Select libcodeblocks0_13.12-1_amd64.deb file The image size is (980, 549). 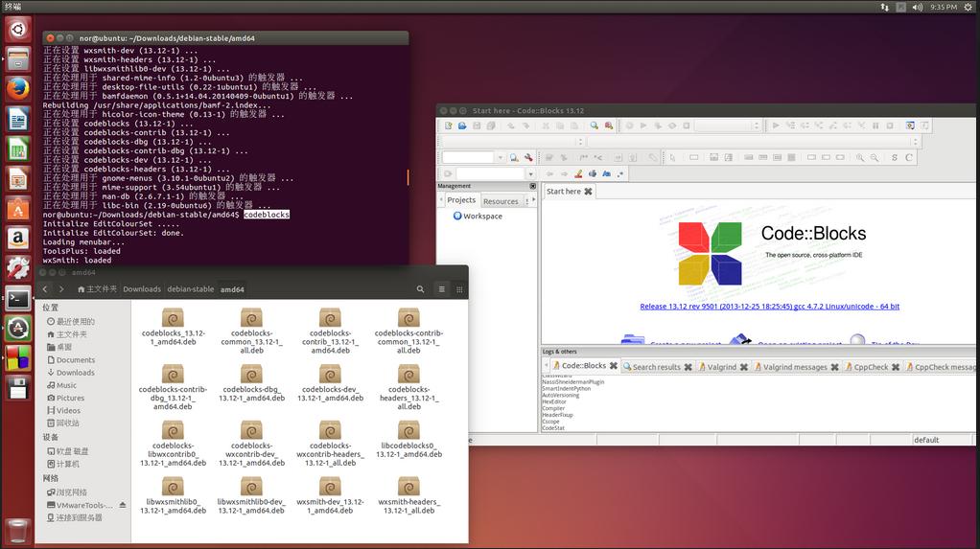pos(408,439)
